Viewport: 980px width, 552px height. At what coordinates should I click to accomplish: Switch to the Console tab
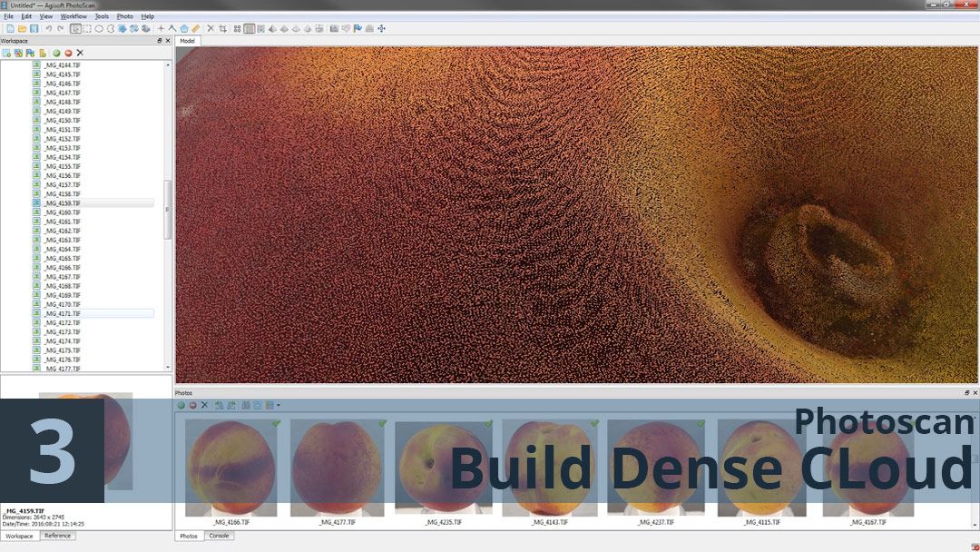[x=219, y=536]
